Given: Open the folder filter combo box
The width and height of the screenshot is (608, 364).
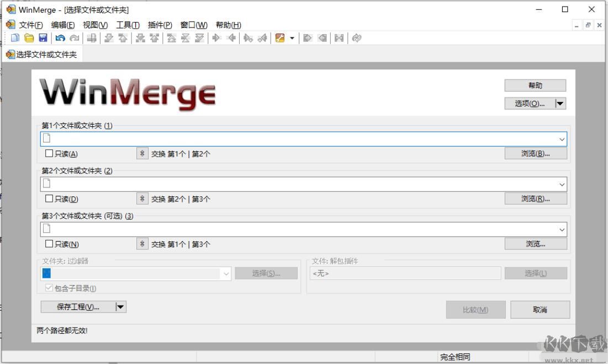Looking at the screenshot, I should [226, 272].
